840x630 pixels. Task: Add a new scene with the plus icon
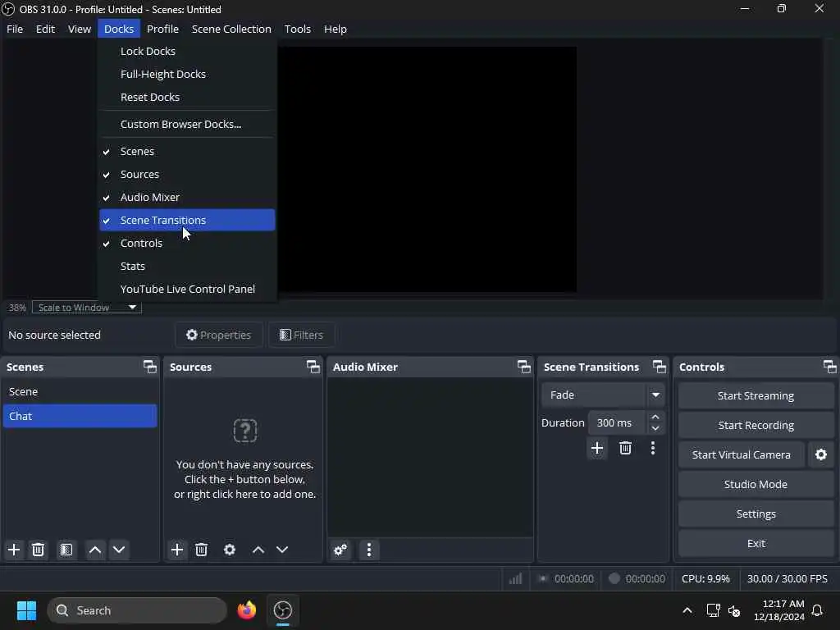pos(14,550)
